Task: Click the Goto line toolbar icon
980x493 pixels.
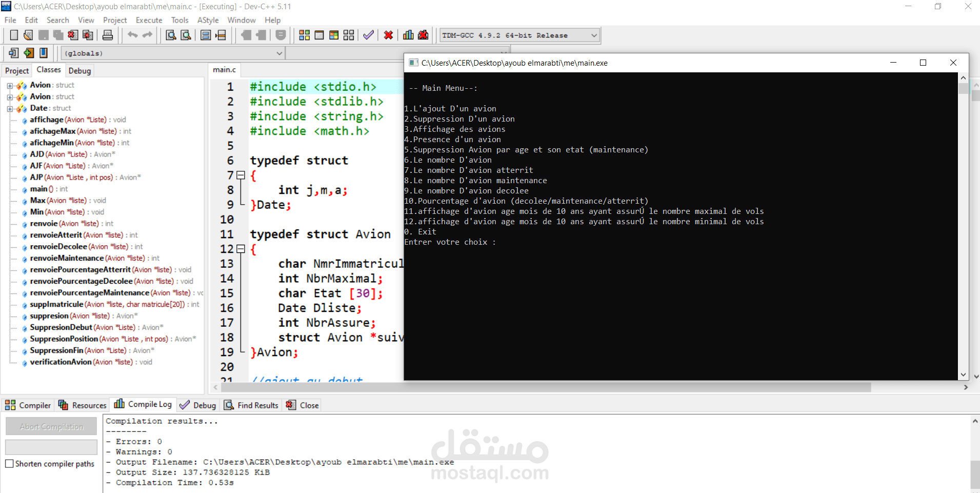Action: click(x=221, y=35)
